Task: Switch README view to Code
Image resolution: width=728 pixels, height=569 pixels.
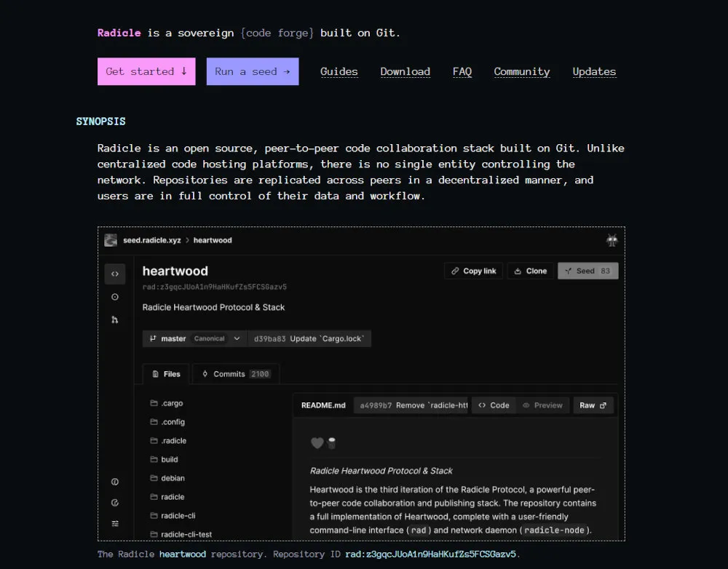Action: [494, 405]
